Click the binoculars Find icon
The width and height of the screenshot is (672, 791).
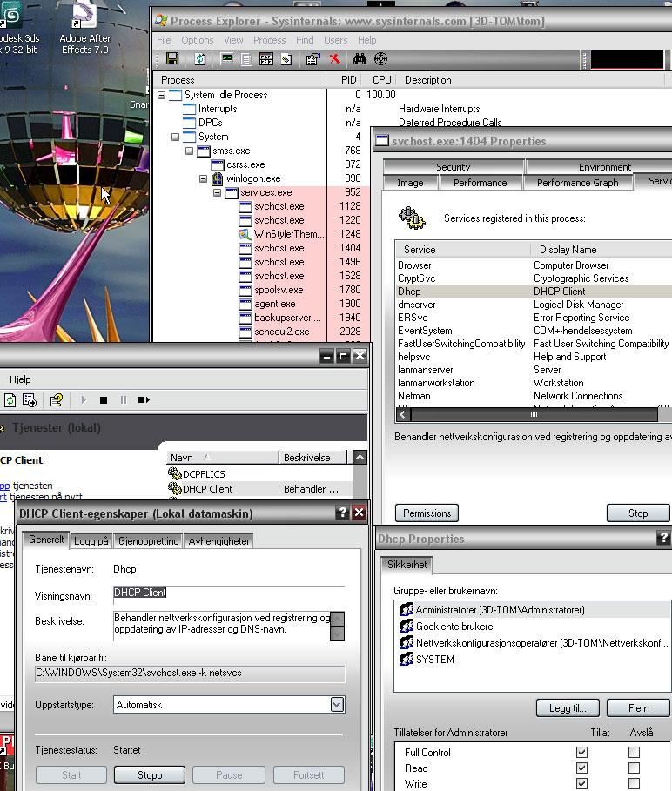coord(360,59)
